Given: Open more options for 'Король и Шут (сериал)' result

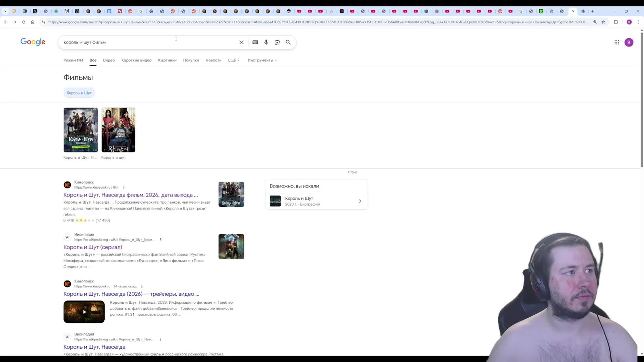Looking at the screenshot, I should tap(160, 240).
